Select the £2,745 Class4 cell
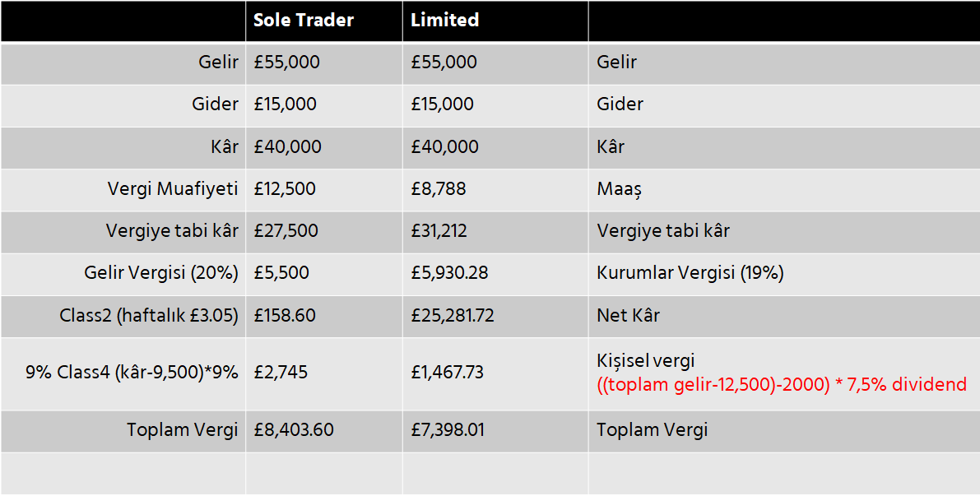The width and height of the screenshot is (980, 496). pos(281,373)
